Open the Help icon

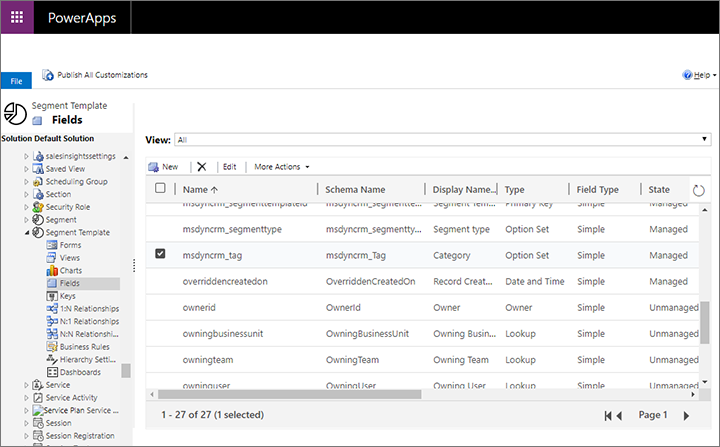coord(687,75)
